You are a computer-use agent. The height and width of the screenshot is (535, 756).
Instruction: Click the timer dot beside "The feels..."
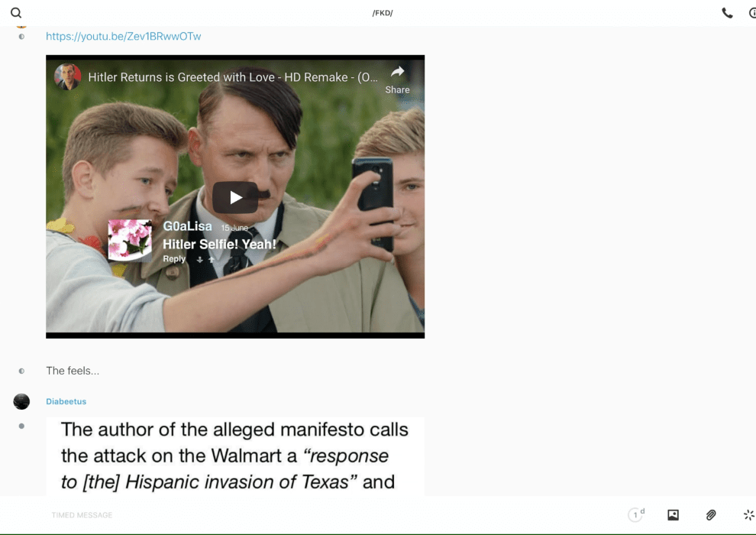coord(21,371)
